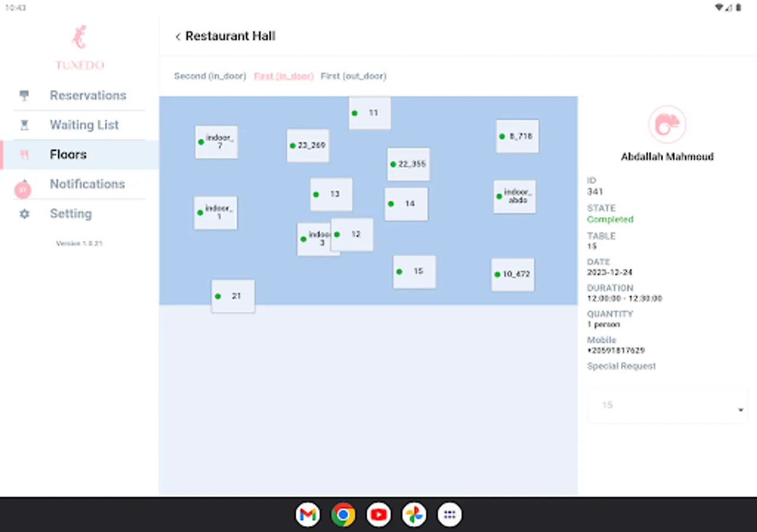Select table 22_355 on the floor map
757x532 pixels.
pos(409,164)
